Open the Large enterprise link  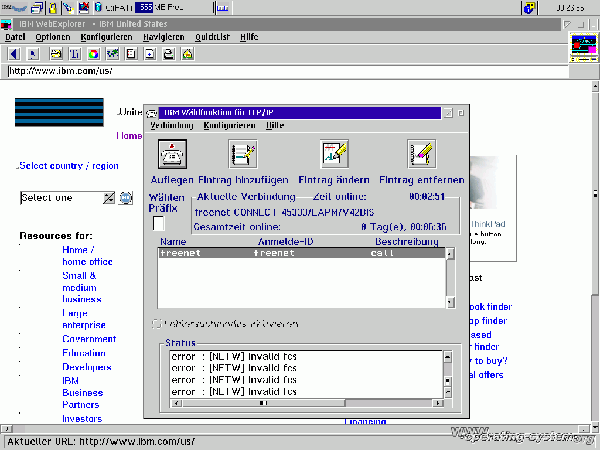(x=84, y=319)
